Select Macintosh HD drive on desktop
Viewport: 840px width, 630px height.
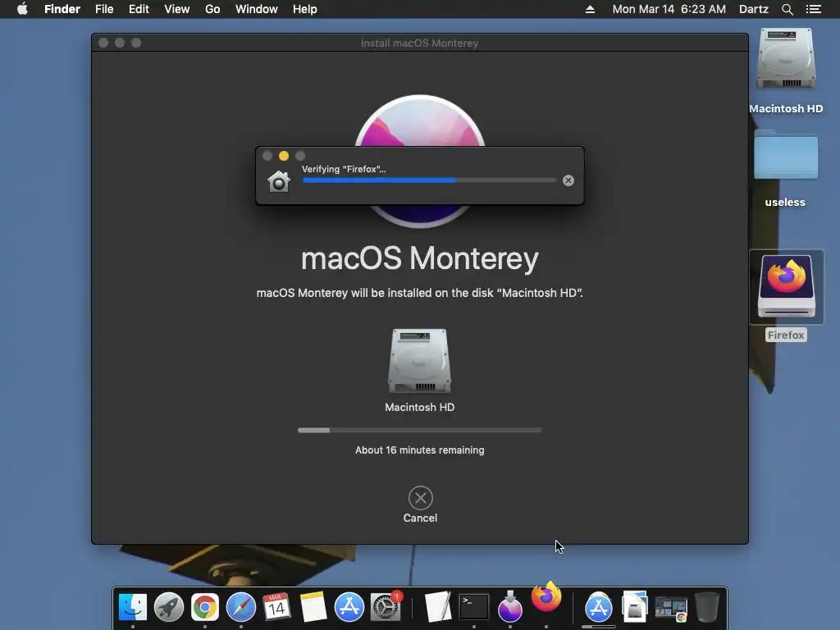pyautogui.click(x=786, y=59)
